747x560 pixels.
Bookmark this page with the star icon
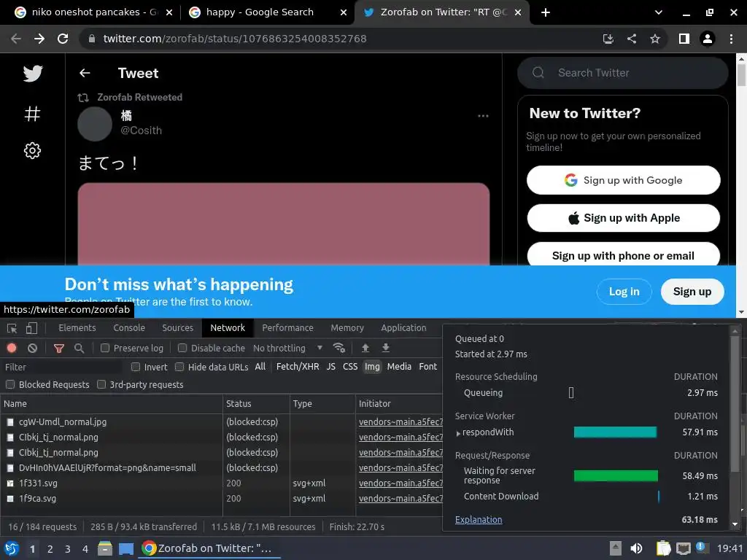(655, 39)
